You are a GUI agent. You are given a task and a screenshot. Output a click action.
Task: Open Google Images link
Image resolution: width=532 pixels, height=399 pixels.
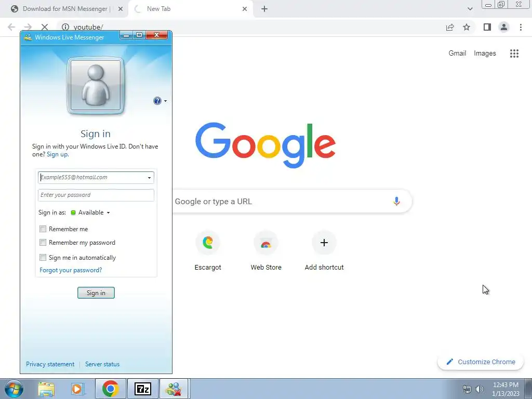point(485,54)
